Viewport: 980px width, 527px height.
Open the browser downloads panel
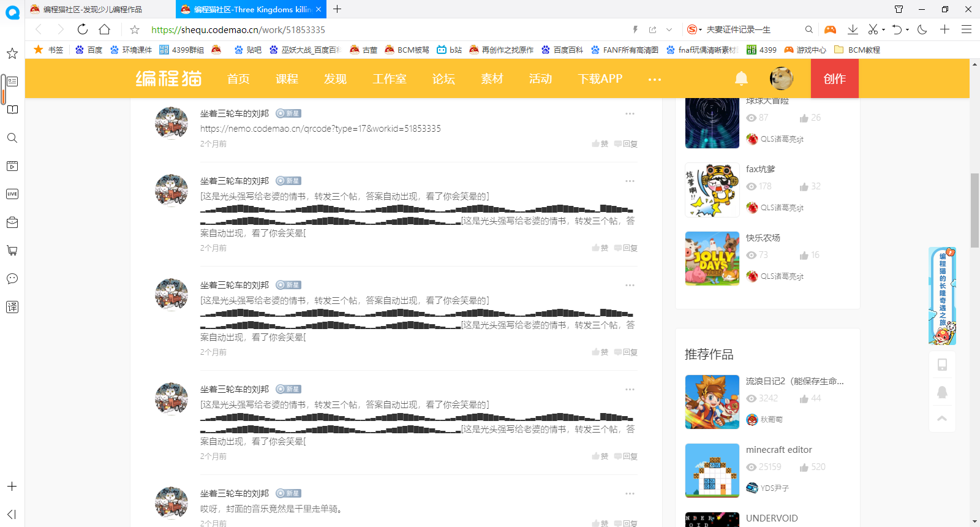pyautogui.click(x=853, y=29)
